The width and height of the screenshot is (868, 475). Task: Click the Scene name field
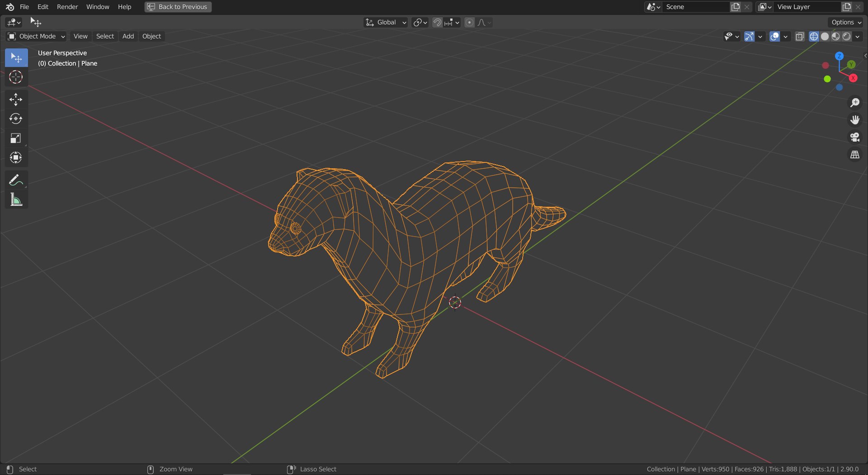click(696, 7)
